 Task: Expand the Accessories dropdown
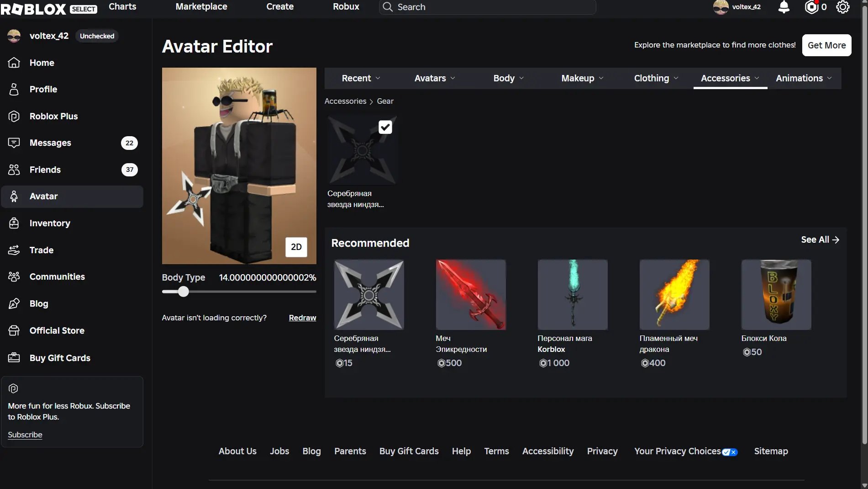click(x=730, y=78)
